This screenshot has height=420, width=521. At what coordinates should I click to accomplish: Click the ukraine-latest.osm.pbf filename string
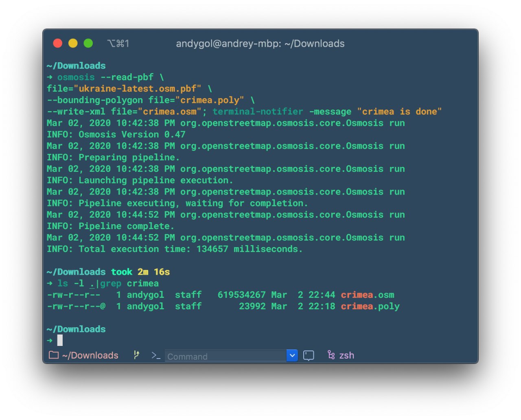coord(138,89)
